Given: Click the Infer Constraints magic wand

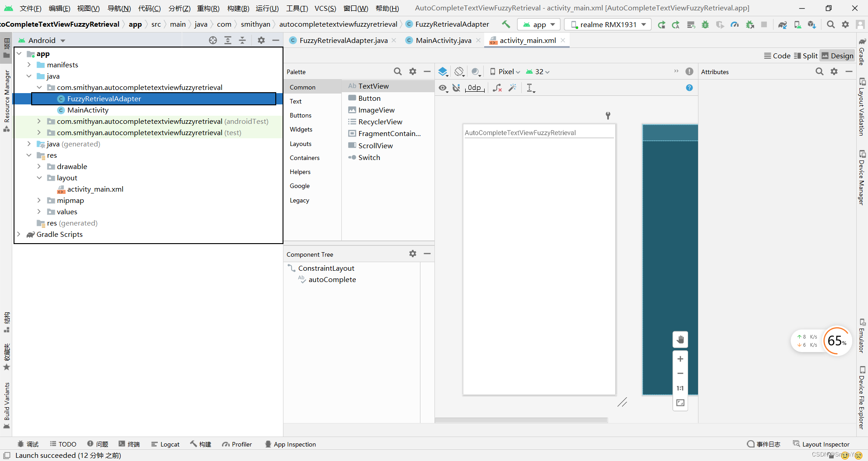Looking at the screenshot, I should pos(512,88).
